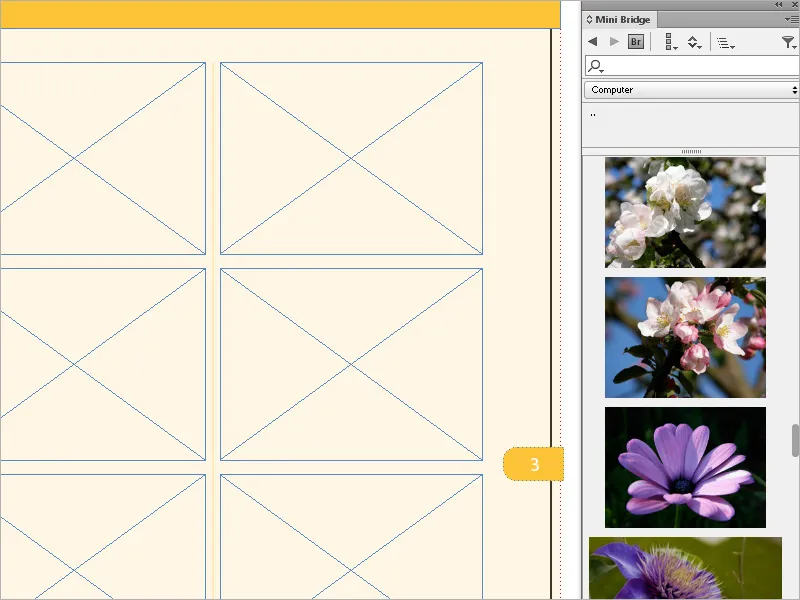Image resolution: width=800 pixels, height=600 pixels.
Task: Open the list view options dropdown
Action: [726, 42]
